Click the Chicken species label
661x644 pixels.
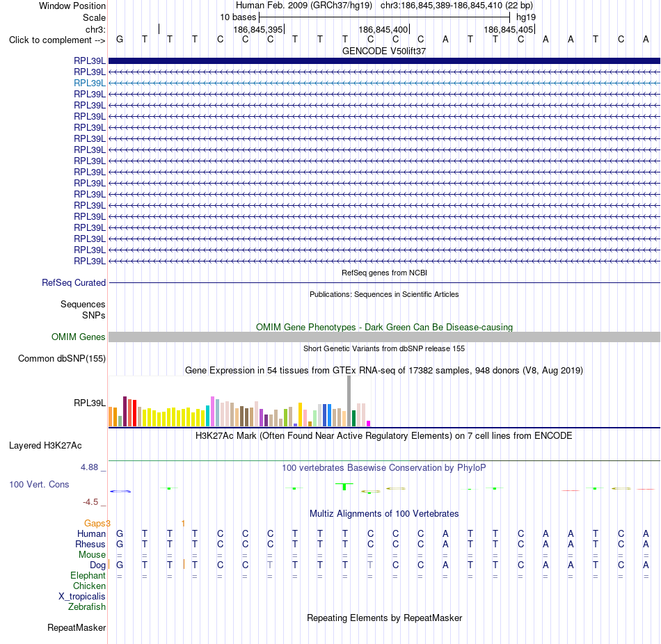89,586
